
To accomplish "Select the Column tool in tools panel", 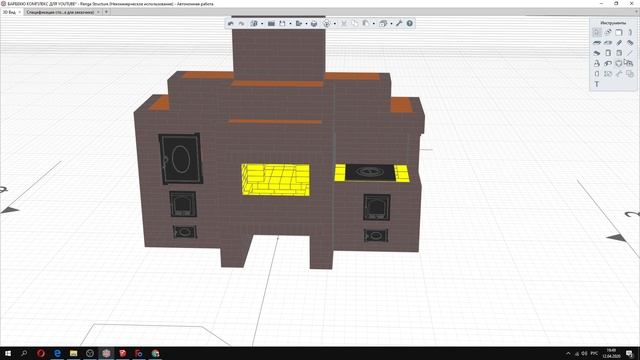I will click(630, 32).
